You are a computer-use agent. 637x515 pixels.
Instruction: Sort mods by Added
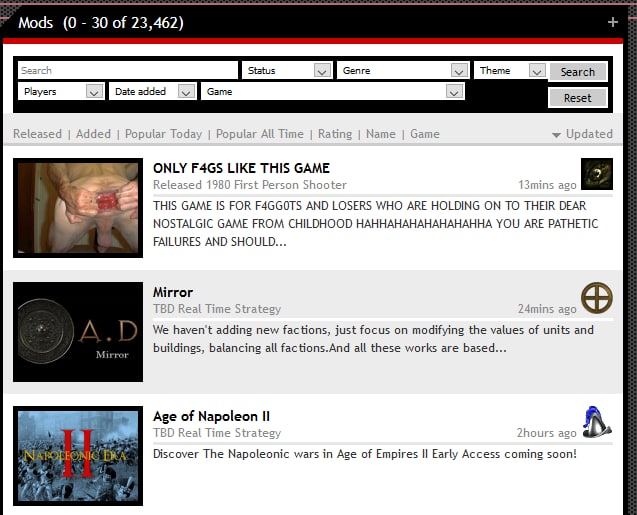click(93, 134)
